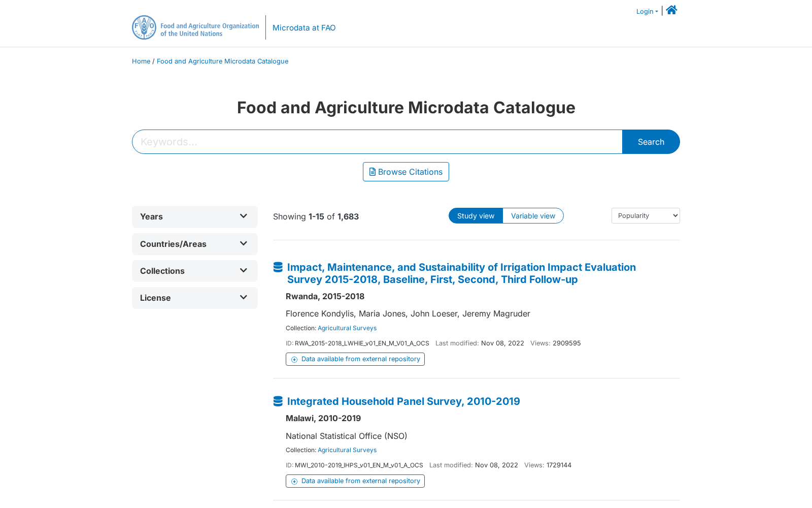Switch to Study view
Image resolution: width=812 pixels, height=508 pixels.
tap(476, 216)
